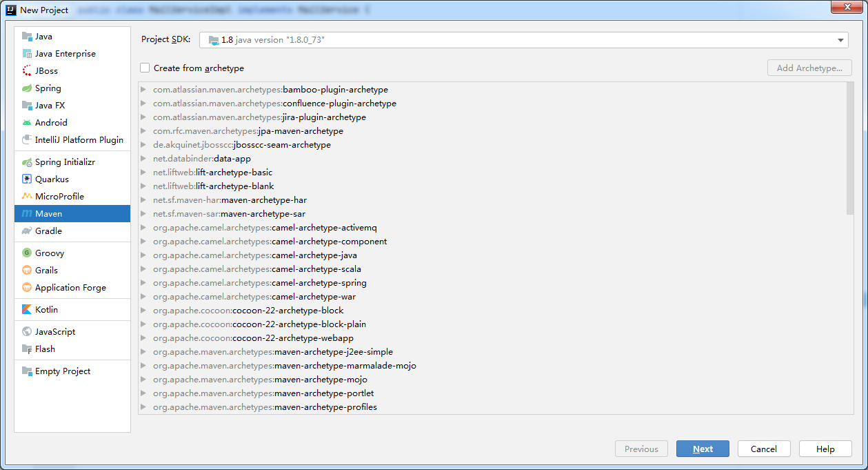
Task: Click the Previous button
Action: click(641, 449)
